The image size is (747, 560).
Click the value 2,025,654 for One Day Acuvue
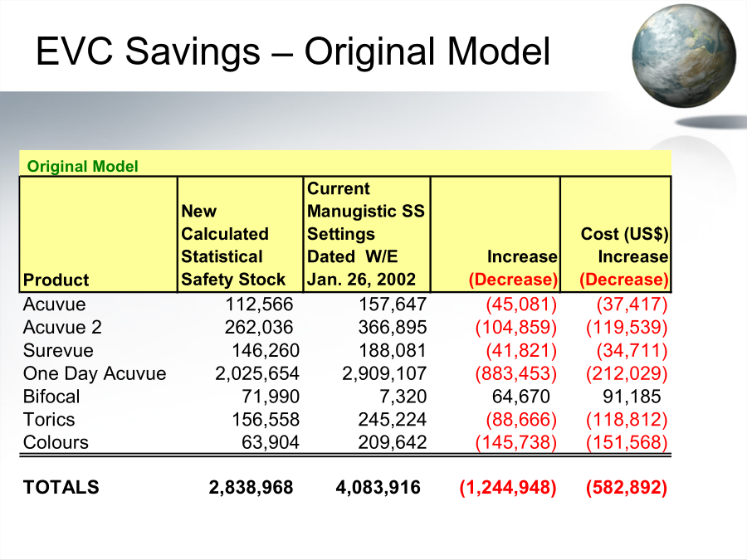pyautogui.click(x=257, y=373)
